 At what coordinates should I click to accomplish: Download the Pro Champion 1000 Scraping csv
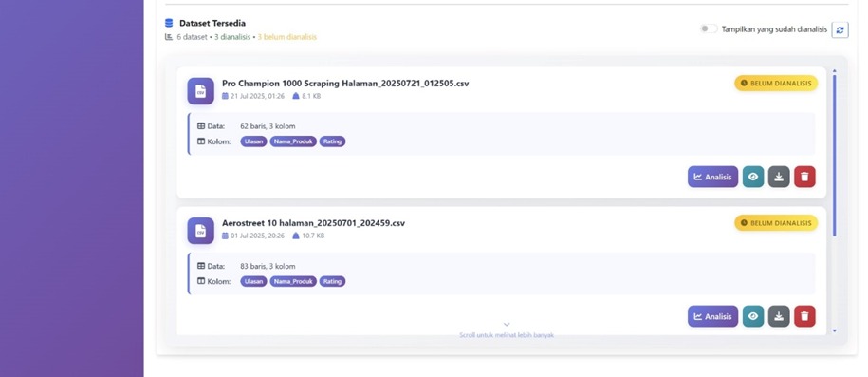pyautogui.click(x=778, y=177)
